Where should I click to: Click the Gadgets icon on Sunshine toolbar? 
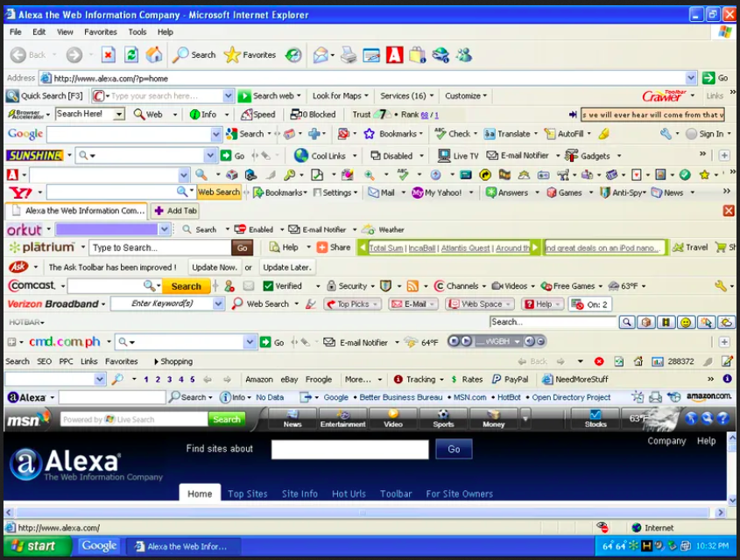(x=571, y=156)
